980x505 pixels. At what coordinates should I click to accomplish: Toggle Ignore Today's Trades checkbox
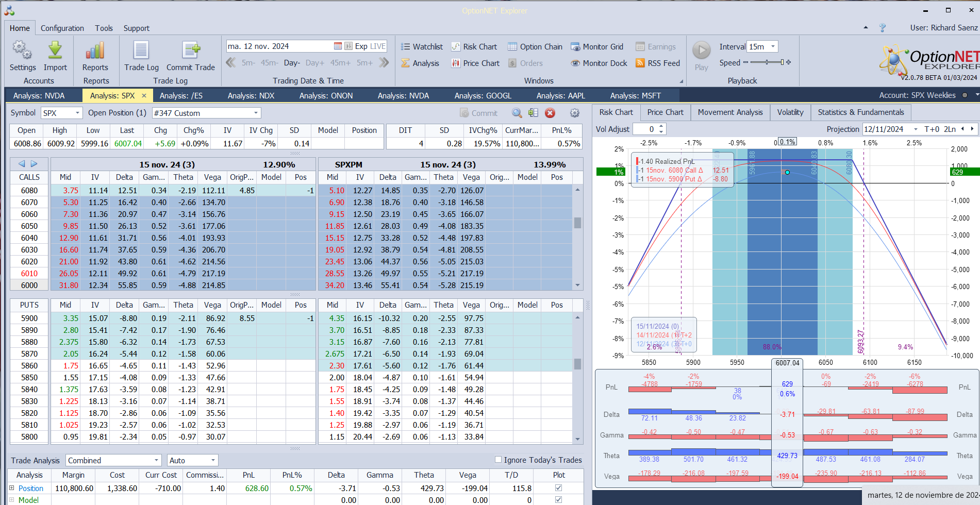coord(498,460)
